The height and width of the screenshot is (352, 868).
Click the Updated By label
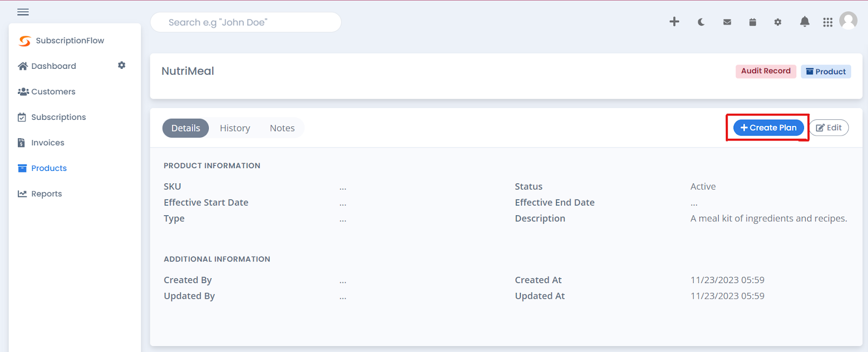pyautogui.click(x=189, y=296)
